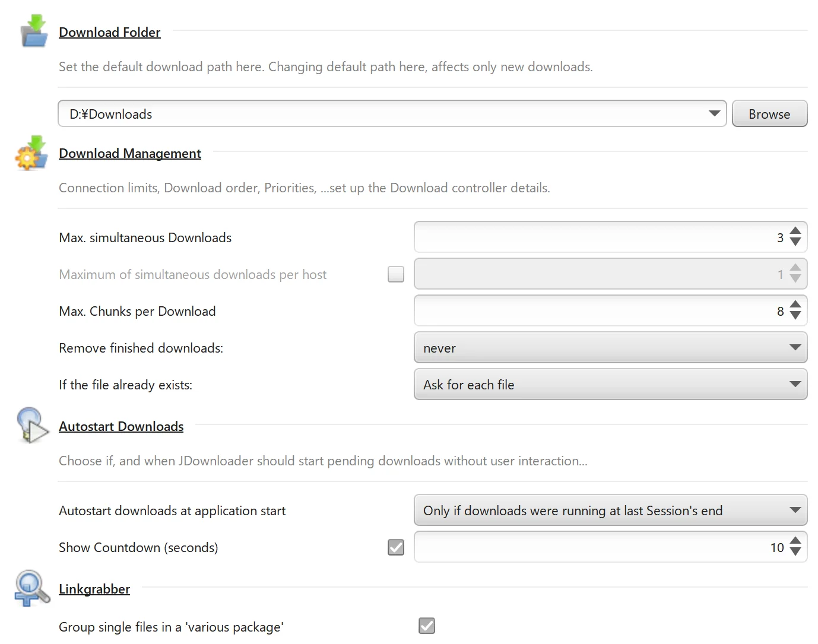Click the D:\Downloads path input field

356,113
